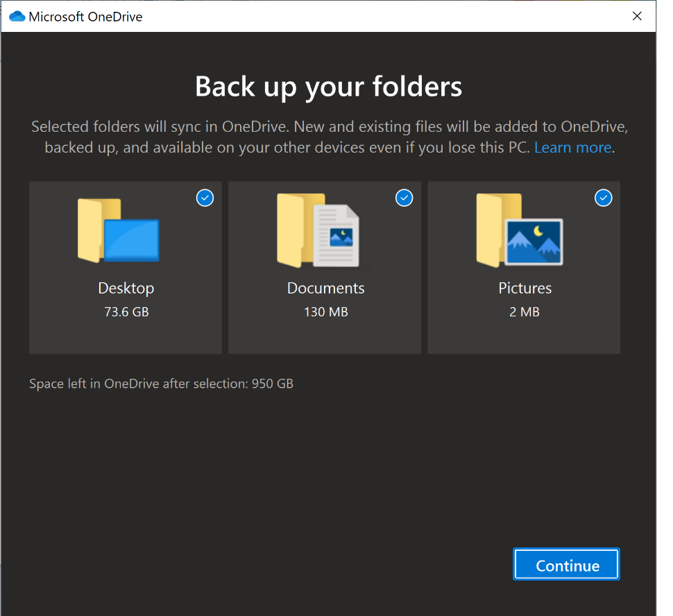Click the "2 MB" size text
This screenshot has height=616, width=673.
click(524, 312)
